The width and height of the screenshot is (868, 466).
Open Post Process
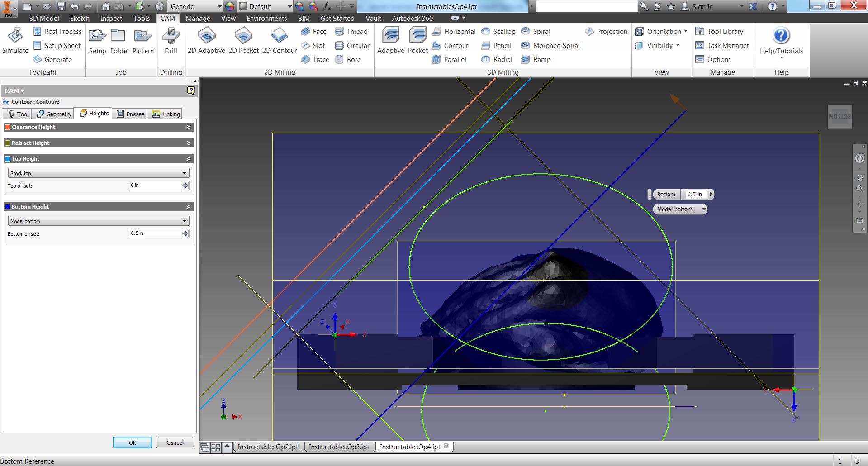(57, 32)
